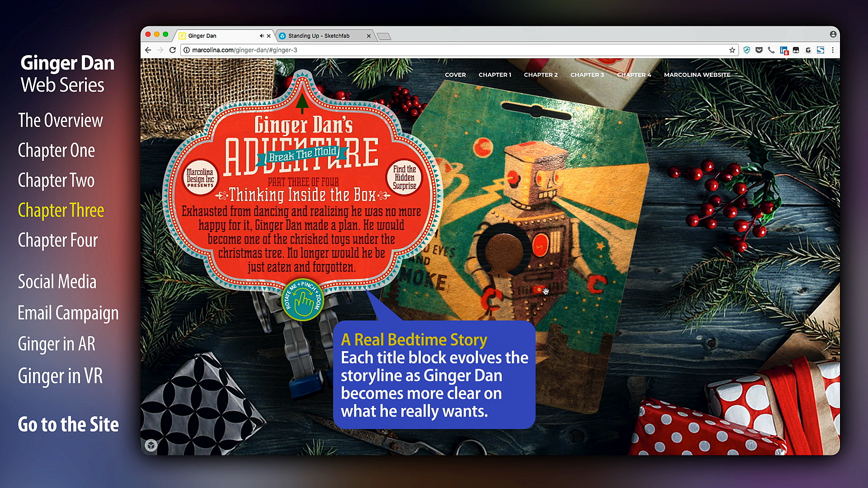Go to CHAPTER 1 in site nav
Screen dimensions: 868x488
(x=495, y=75)
